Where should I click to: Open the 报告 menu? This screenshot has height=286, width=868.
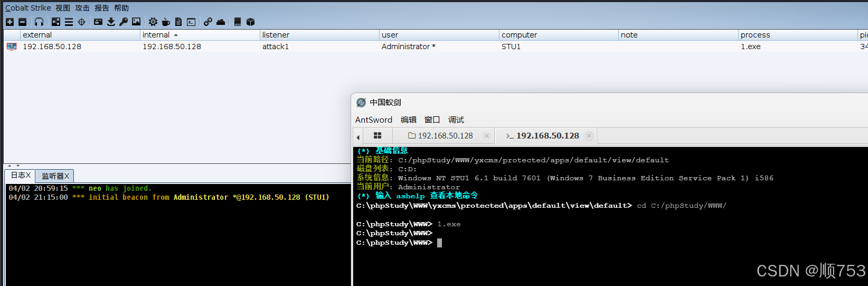coord(102,8)
